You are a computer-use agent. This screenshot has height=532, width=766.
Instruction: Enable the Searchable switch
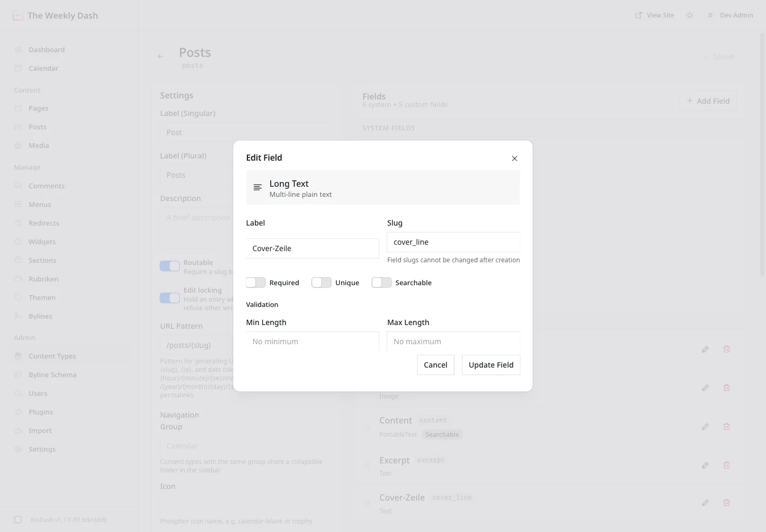pyautogui.click(x=381, y=282)
